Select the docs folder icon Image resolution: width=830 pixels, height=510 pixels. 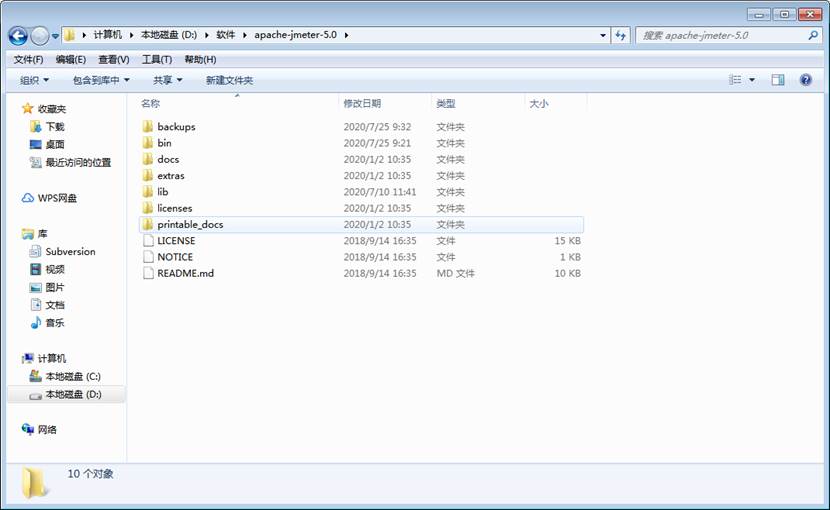148,159
